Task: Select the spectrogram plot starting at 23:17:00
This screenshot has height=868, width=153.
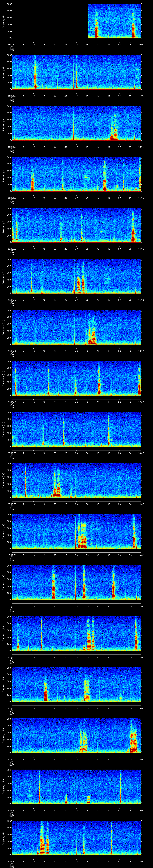Action: 77,429
